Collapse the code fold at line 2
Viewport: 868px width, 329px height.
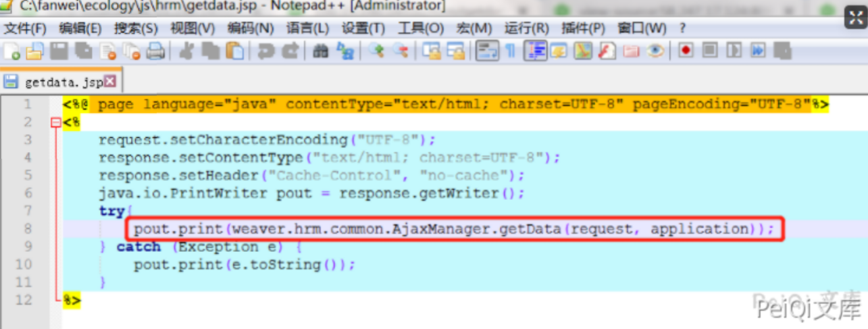point(55,123)
